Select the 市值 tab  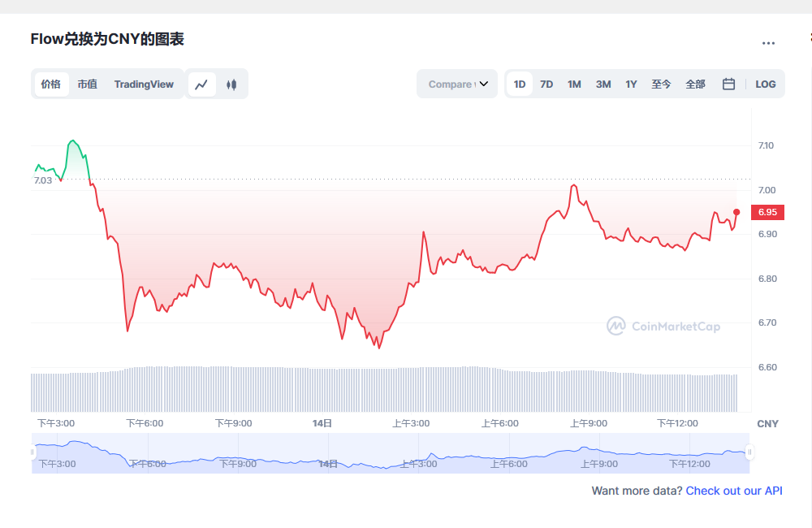pos(88,84)
